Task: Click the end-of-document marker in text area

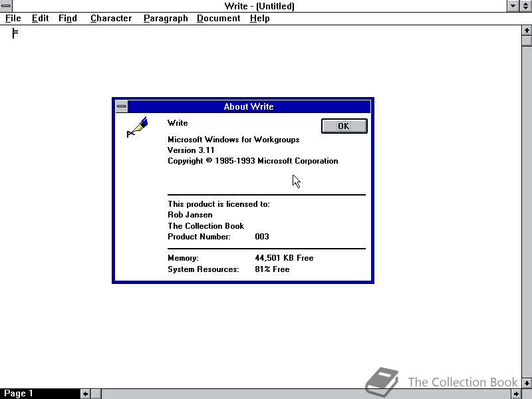Action: point(15,33)
